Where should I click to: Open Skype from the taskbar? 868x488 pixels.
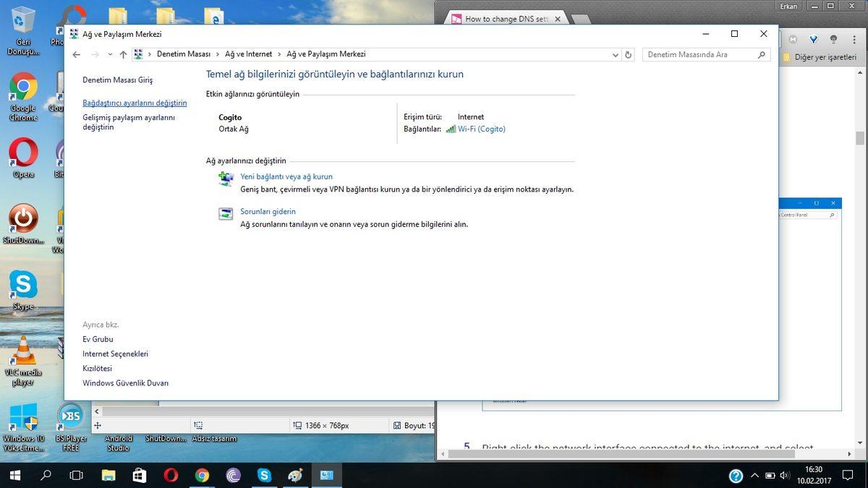click(x=263, y=476)
